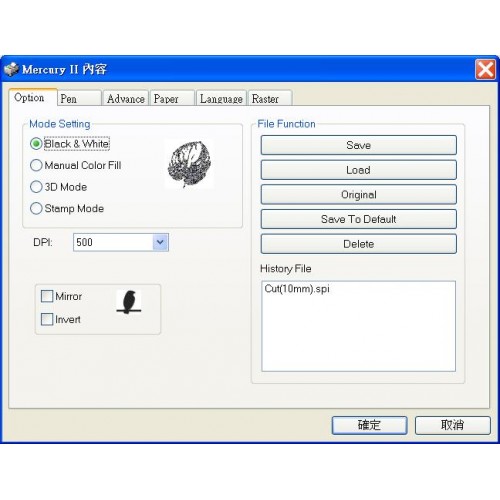Go to the Raster tab
The image size is (500, 500).
pos(270,99)
